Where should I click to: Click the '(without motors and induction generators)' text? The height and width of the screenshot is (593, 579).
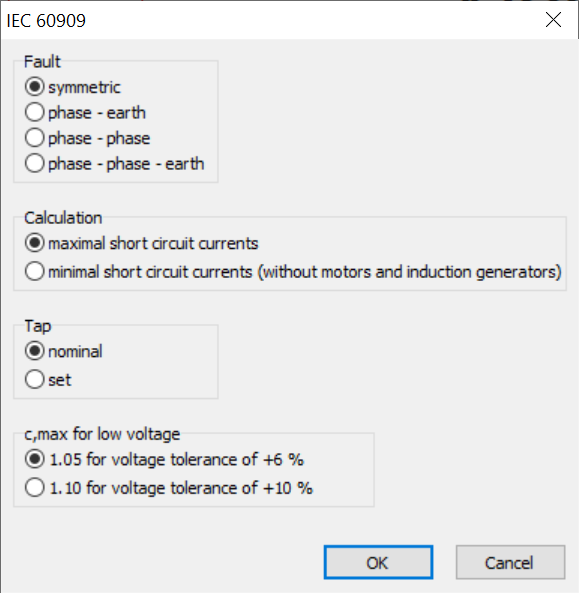[410, 272]
